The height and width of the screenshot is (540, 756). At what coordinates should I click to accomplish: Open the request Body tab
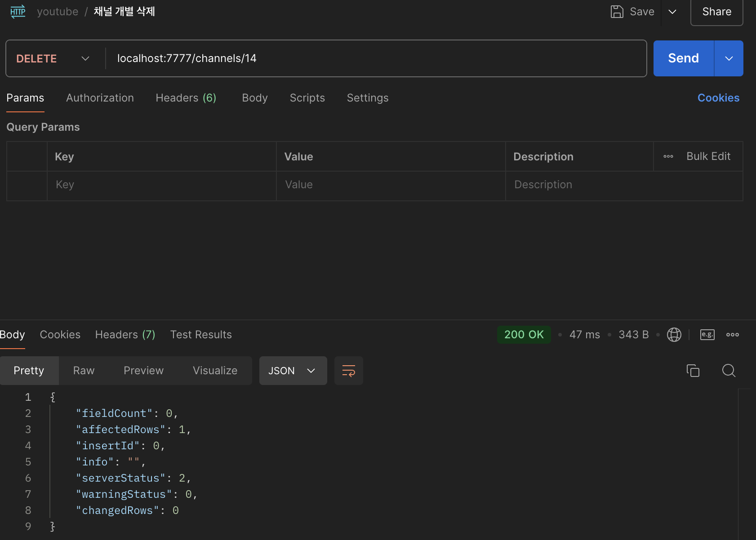(x=255, y=98)
